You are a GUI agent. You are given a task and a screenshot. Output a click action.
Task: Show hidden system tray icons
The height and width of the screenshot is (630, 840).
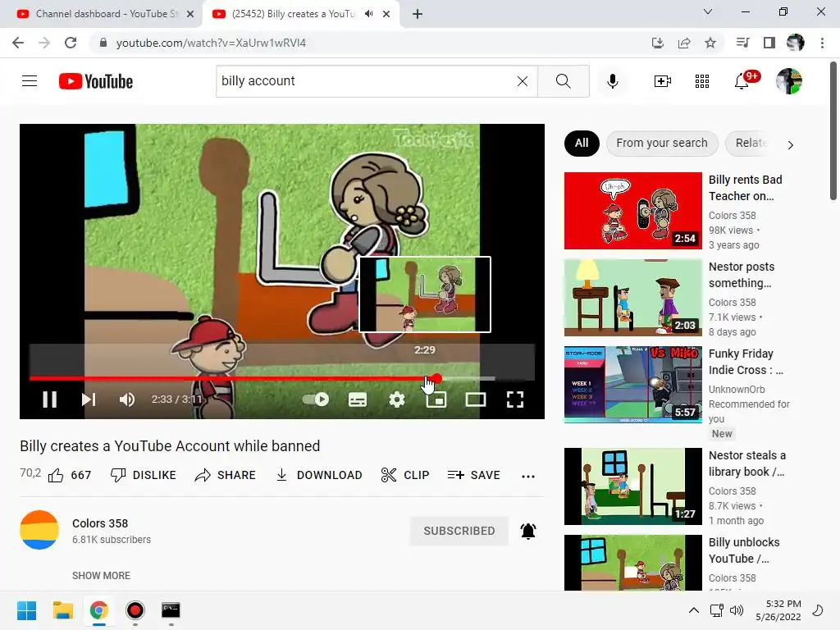[x=694, y=610]
